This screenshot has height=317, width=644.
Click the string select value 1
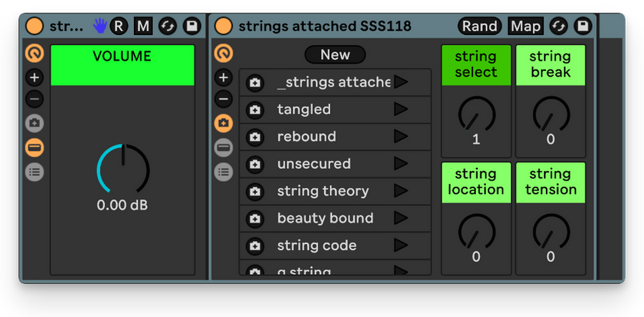(x=476, y=140)
